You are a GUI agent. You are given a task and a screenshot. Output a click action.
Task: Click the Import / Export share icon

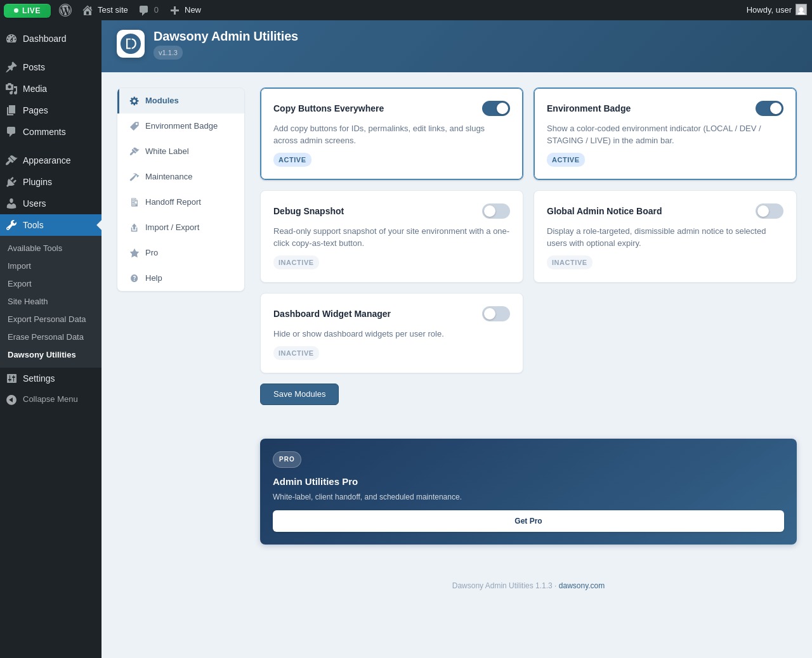[x=134, y=228]
